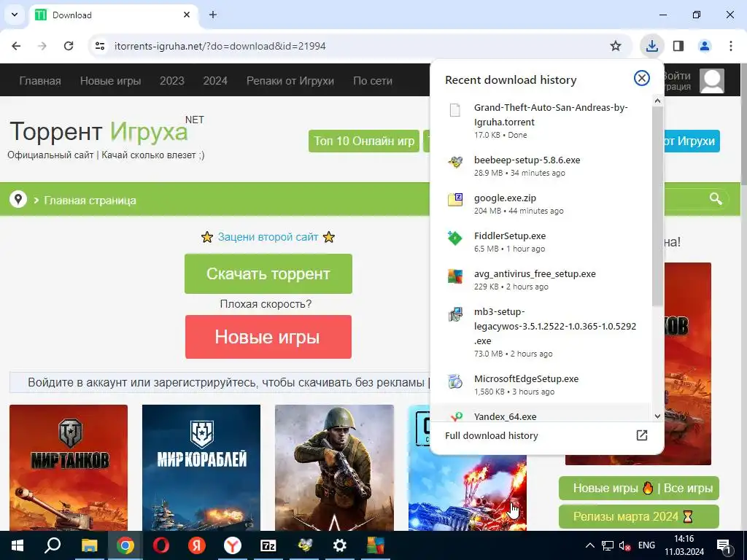Open the soldier game thumbnail
747x560 pixels.
334,467
